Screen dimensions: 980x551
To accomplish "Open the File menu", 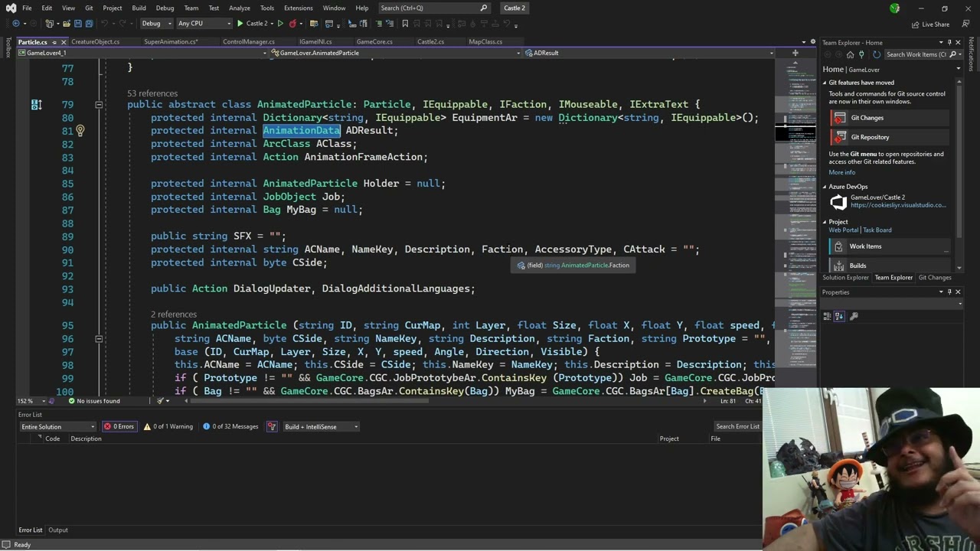I will [x=27, y=8].
